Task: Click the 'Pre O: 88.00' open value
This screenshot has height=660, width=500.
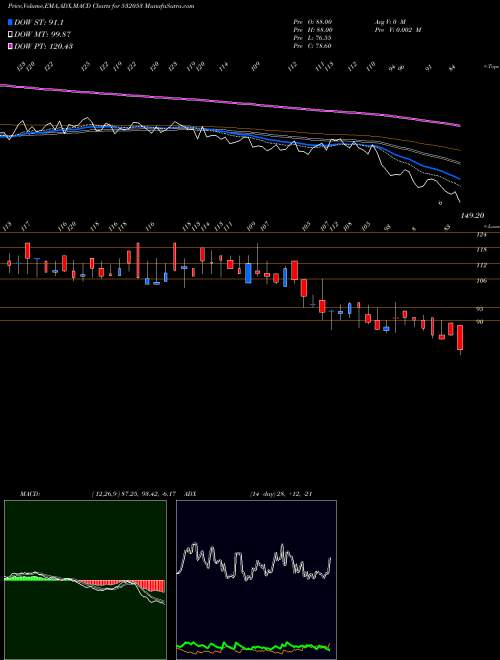Action: tap(313, 22)
